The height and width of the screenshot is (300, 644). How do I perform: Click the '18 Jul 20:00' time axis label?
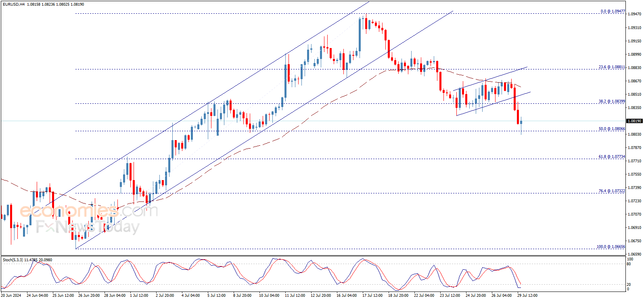[x=398, y=296]
